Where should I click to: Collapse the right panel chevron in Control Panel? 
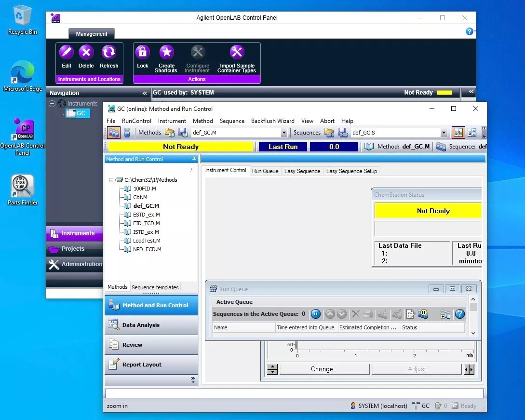point(471,92)
